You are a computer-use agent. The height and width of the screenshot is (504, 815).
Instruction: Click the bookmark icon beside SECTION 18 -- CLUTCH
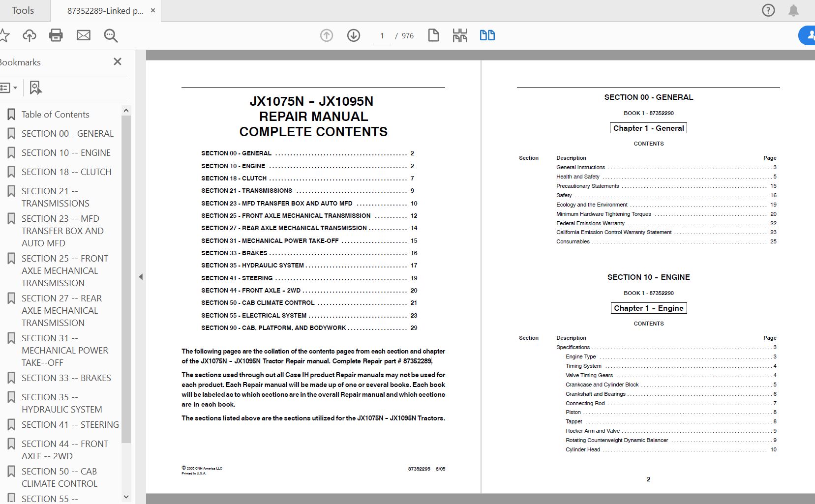(x=11, y=172)
